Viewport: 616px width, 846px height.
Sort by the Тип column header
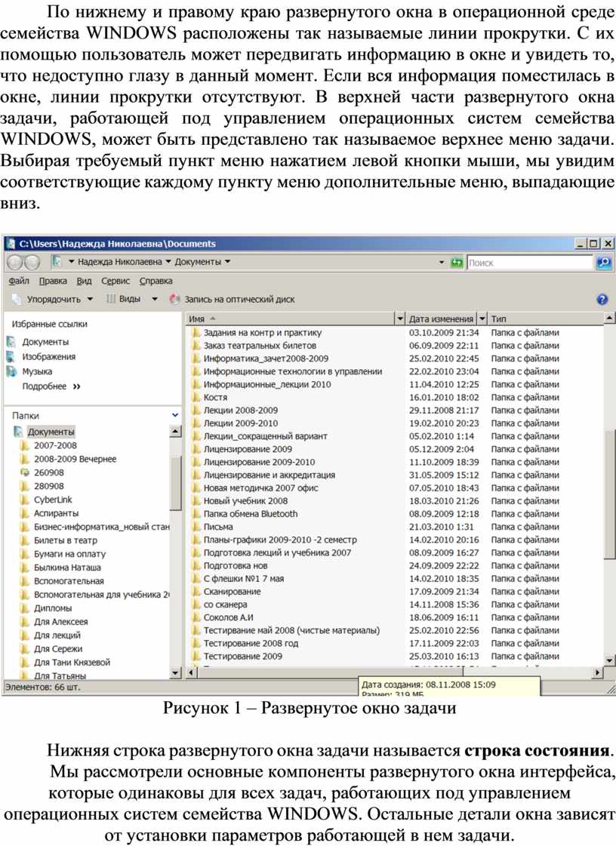(545, 319)
